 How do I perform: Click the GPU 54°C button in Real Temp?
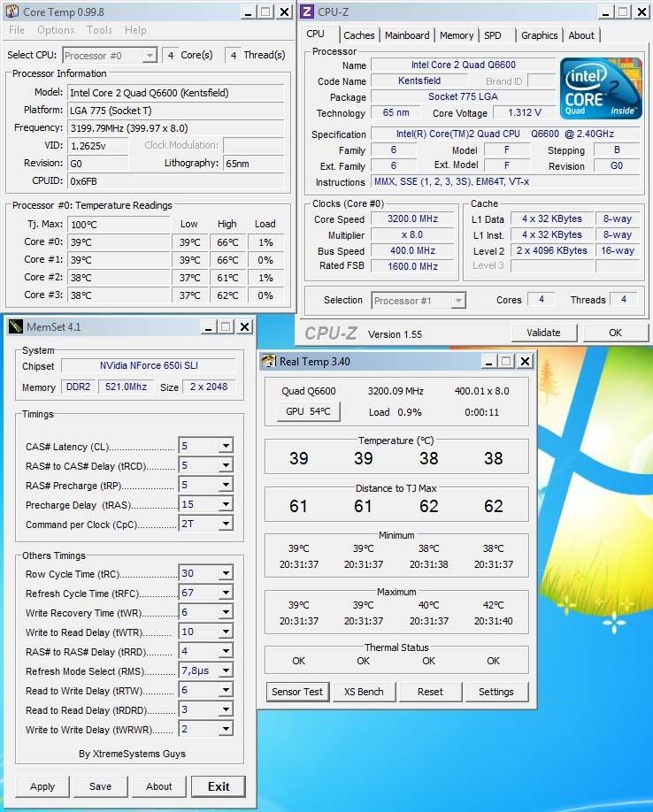[308, 411]
